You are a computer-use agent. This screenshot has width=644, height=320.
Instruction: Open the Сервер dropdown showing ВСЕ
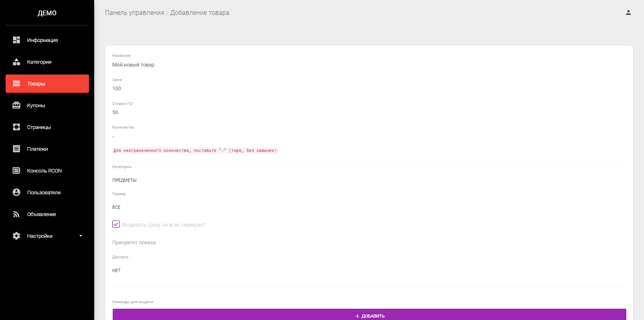[x=369, y=207]
